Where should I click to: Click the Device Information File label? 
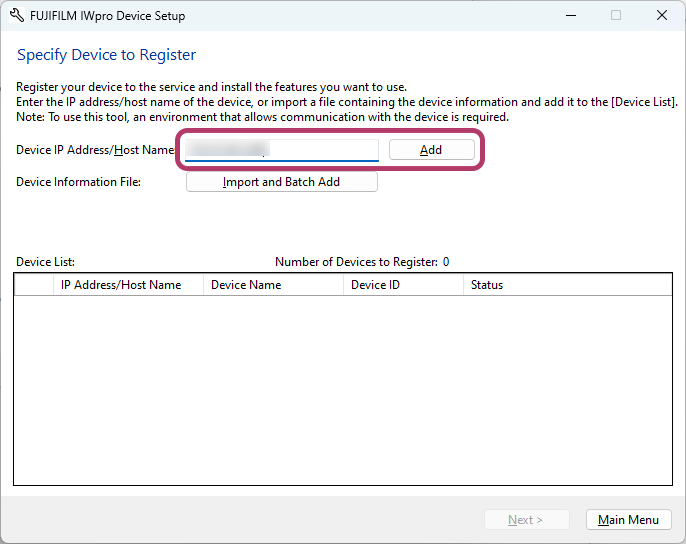pyautogui.click(x=78, y=182)
